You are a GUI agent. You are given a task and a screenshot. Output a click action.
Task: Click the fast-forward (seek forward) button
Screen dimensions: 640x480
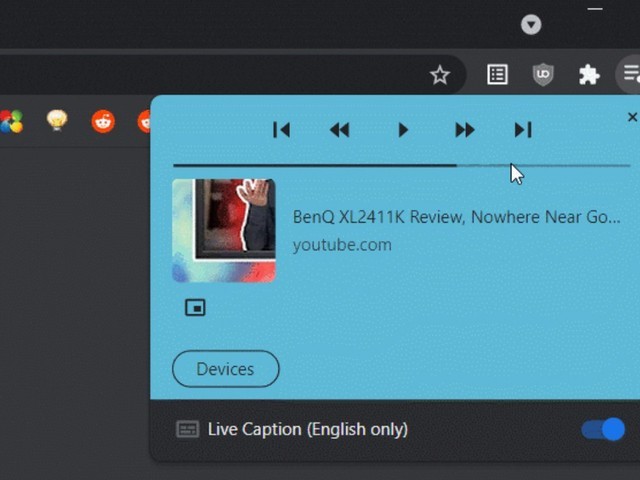464,130
